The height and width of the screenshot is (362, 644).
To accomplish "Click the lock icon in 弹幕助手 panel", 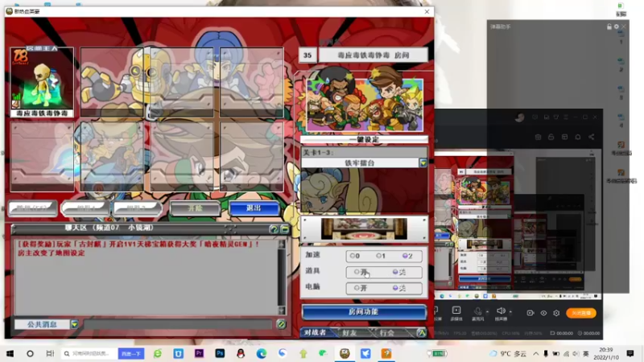I will 609,27.
